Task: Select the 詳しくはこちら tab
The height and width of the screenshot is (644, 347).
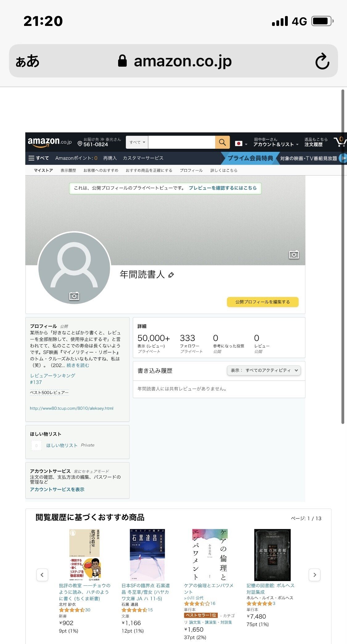Action: pos(224,170)
